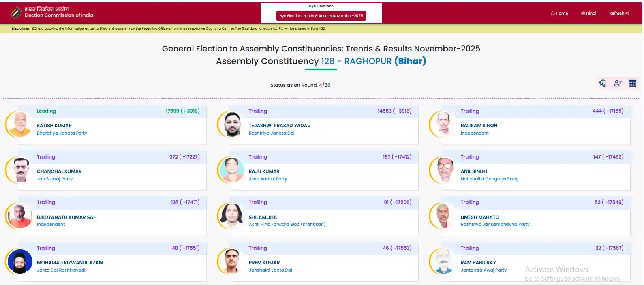The image size is (644, 285).
Task: Select Raju Kumar's candidate photo
Action: point(231,170)
